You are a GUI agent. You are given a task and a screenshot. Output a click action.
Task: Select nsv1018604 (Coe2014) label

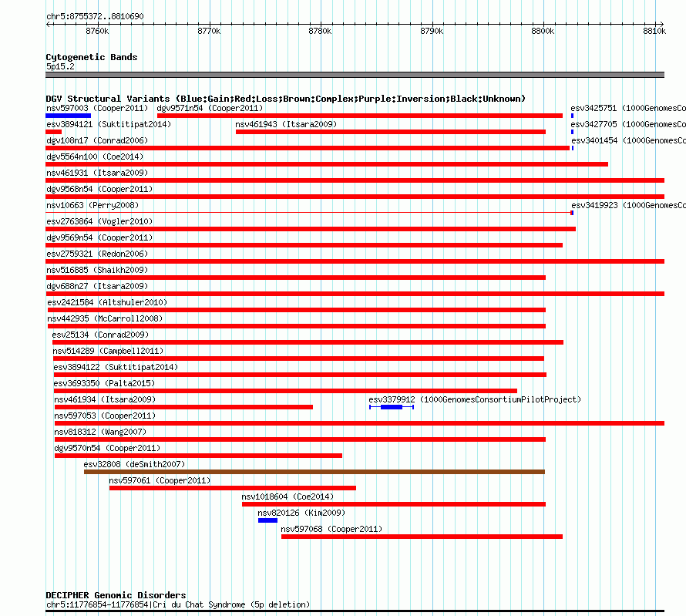pyautogui.click(x=288, y=497)
